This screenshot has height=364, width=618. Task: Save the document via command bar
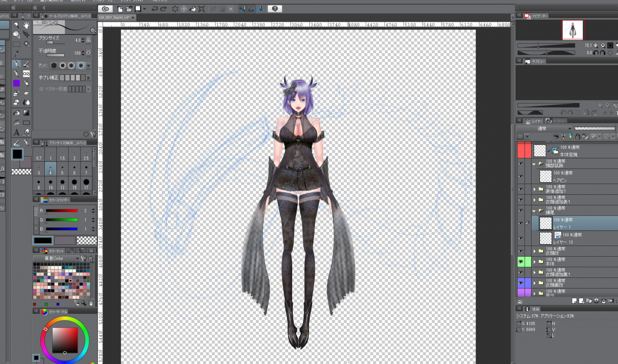click(138, 9)
